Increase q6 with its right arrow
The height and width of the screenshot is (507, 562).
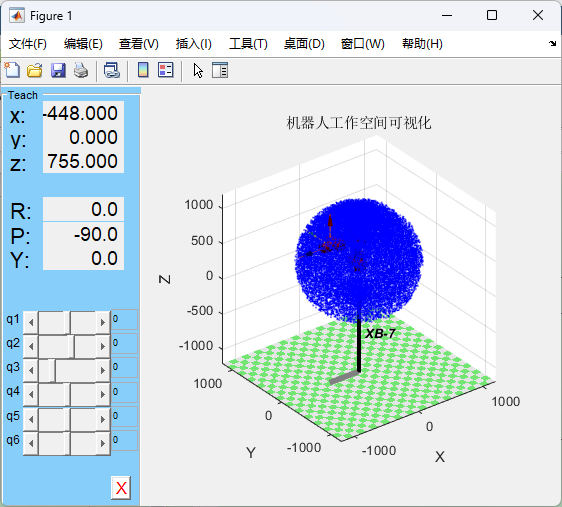(x=103, y=444)
